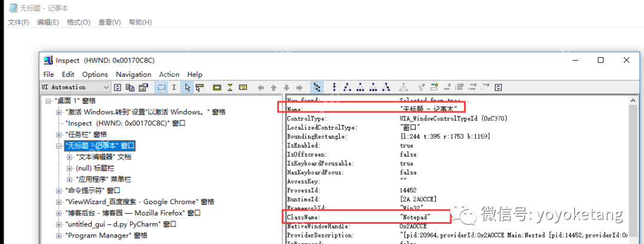The width and height of the screenshot is (644, 244).
Task: Expand the PyCharm 窗口 node
Action: [58, 224]
